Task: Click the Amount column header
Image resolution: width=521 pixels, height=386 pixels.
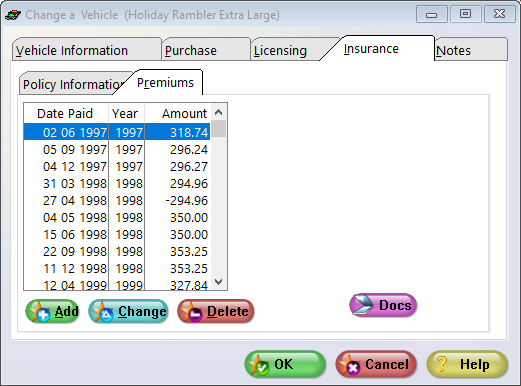Action: [x=178, y=113]
